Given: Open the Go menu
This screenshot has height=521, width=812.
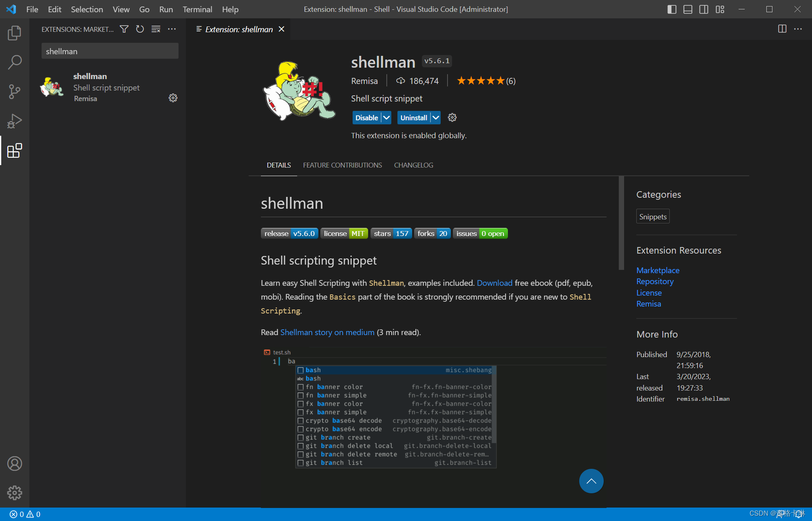Looking at the screenshot, I should pyautogui.click(x=144, y=9).
